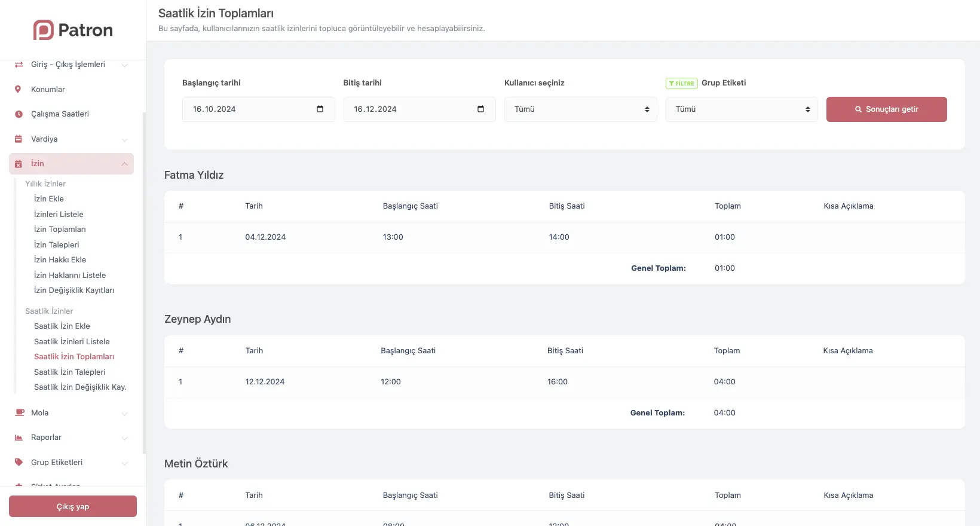Open the Kullanıcı seçiniz dropdown
This screenshot has width=980, height=526.
580,109
